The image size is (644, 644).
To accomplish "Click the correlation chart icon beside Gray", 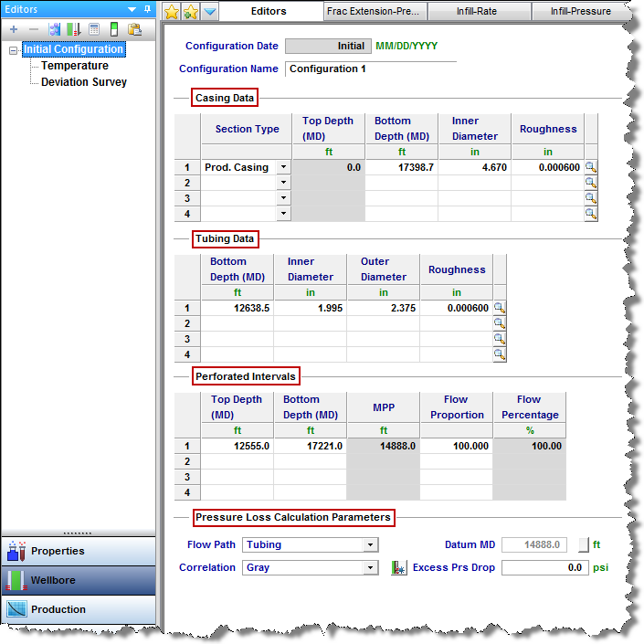I will [398, 568].
